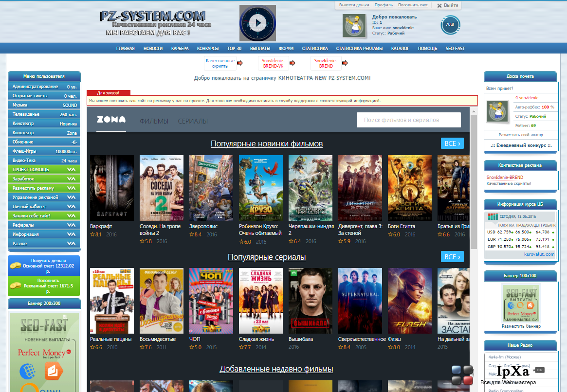The width and height of the screenshot is (567, 392).
Task: Click red arrow beside Качественные скрипты
Action: point(240,63)
